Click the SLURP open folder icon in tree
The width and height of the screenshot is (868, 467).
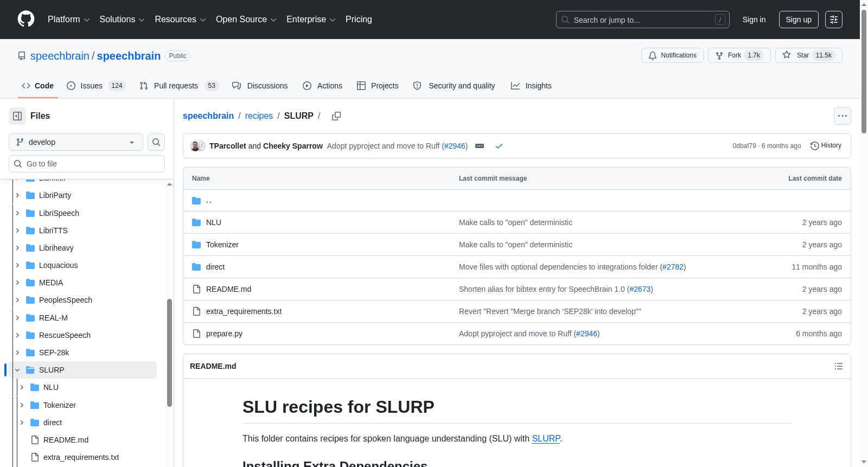[30, 370]
